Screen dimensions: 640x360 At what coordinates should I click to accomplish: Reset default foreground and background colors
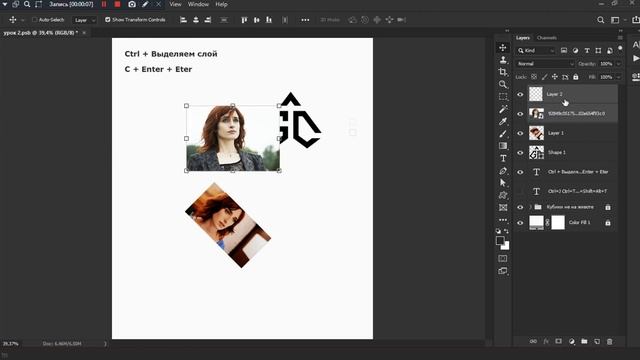498,231
